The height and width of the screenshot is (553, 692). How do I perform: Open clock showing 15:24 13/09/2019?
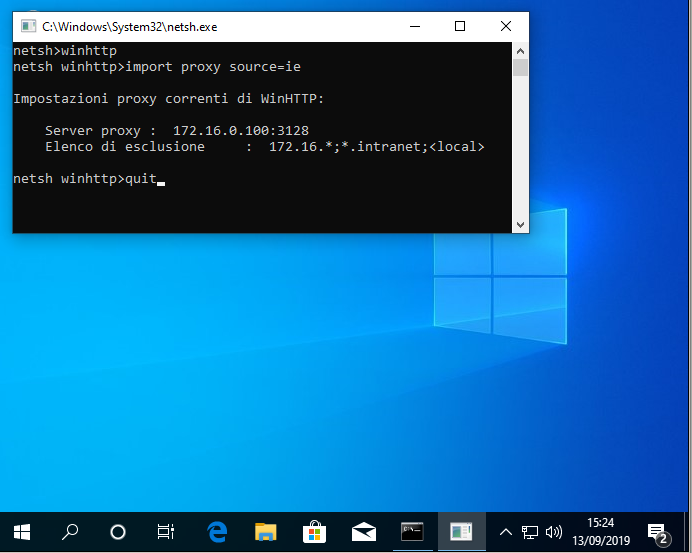tap(601, 532)
